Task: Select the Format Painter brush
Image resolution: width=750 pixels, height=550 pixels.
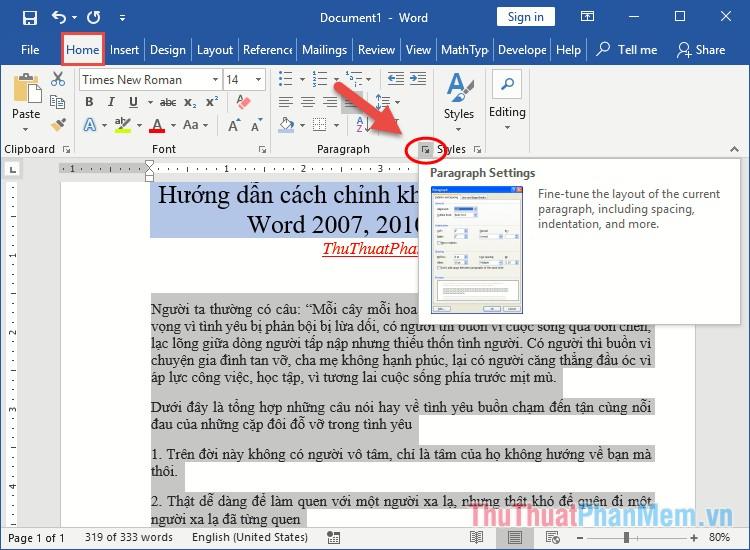Action: (x=58, y=124)
